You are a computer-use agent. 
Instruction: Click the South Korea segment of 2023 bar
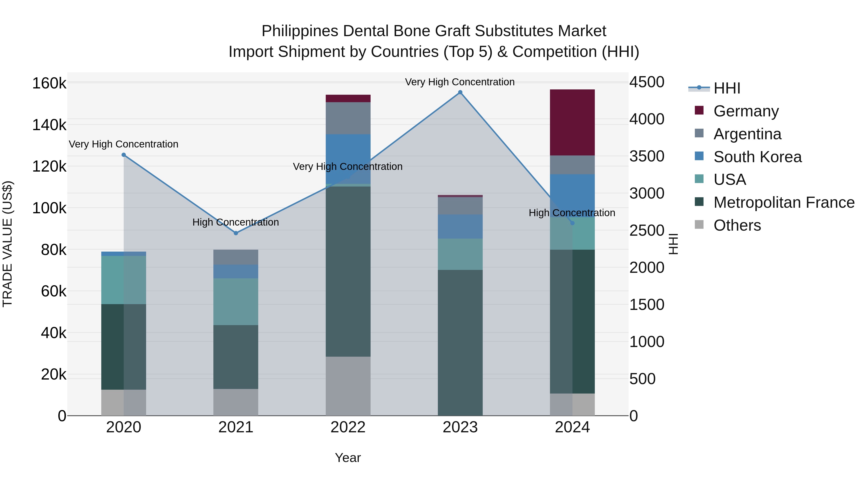tap(460, 227)
